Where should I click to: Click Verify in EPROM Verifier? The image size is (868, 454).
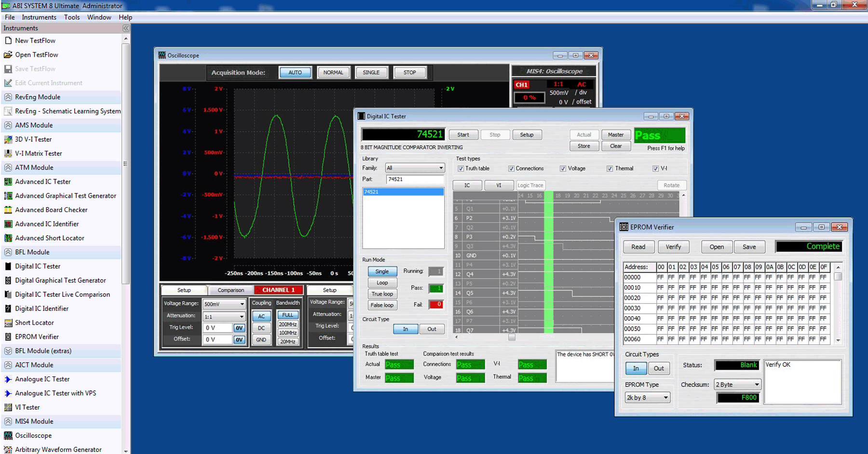674,247
